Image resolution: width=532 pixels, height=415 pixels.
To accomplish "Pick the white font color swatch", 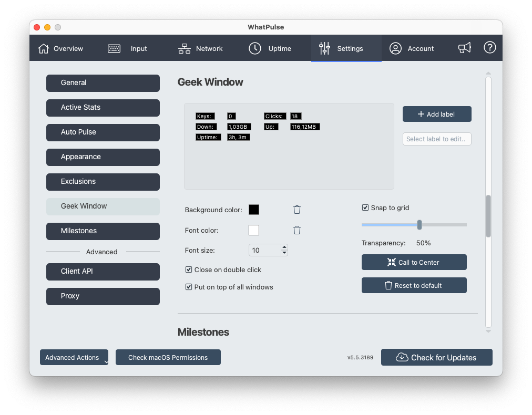I will pos(254,230).
